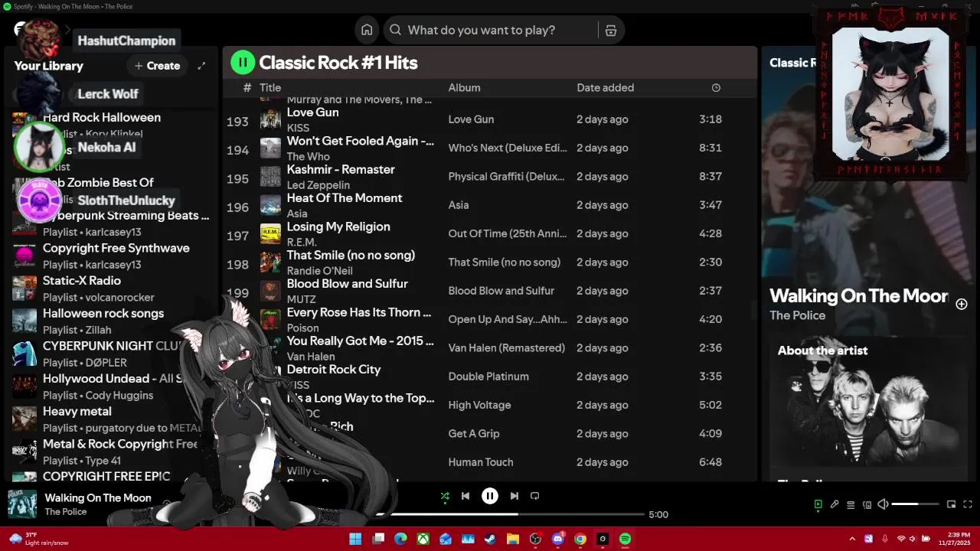Pause playback in bottom player bar

coord(490,496)
